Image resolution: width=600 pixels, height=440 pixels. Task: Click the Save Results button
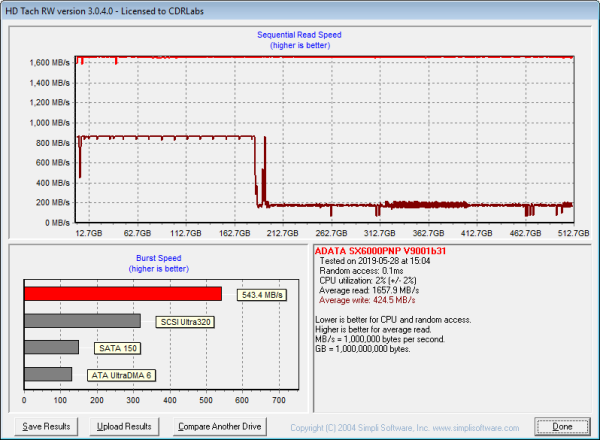point(46,426)
